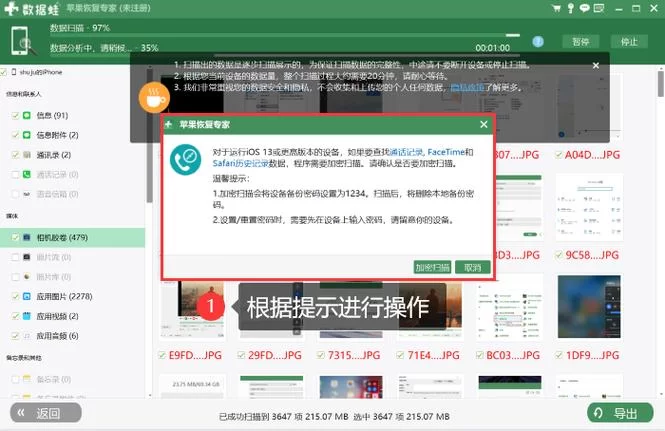Click the data scan progress bar
665x431 pixels.
coord(285,36)
